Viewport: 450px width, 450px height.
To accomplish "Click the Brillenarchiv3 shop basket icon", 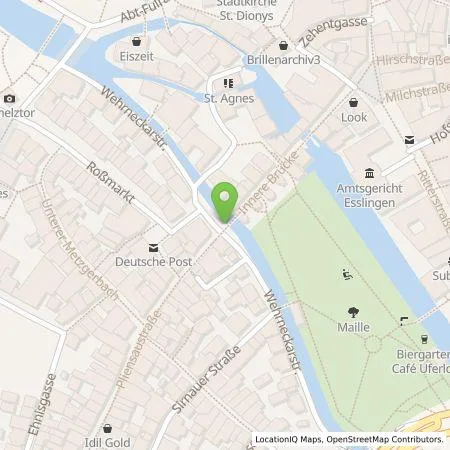I will pyautogui.click(x=283, y=45).
